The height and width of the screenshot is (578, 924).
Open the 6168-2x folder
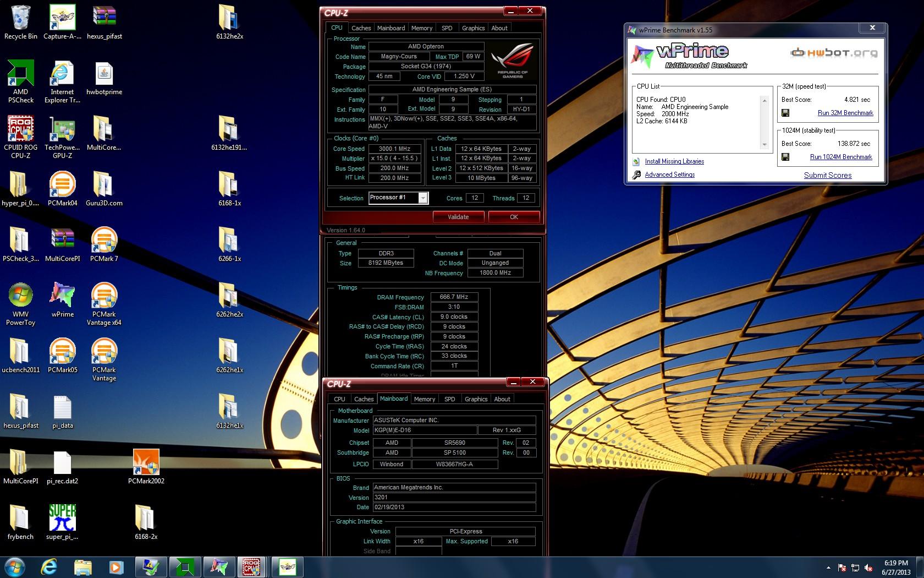click(146, 522)
